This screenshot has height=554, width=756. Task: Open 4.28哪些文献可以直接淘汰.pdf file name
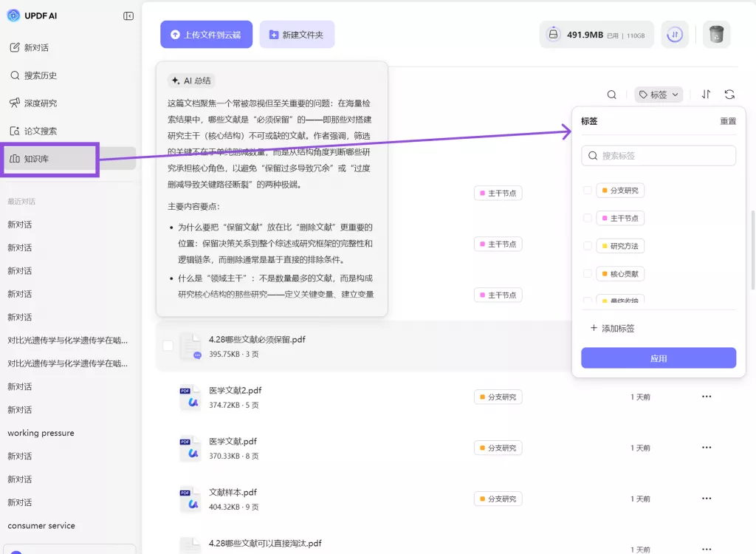point(265,543)
